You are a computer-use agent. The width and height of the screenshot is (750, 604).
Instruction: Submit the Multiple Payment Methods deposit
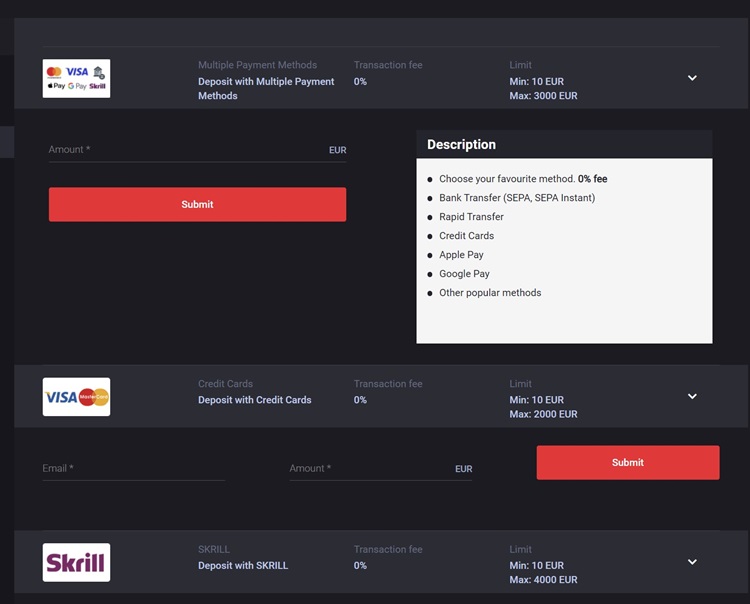(x=197, y=204)
